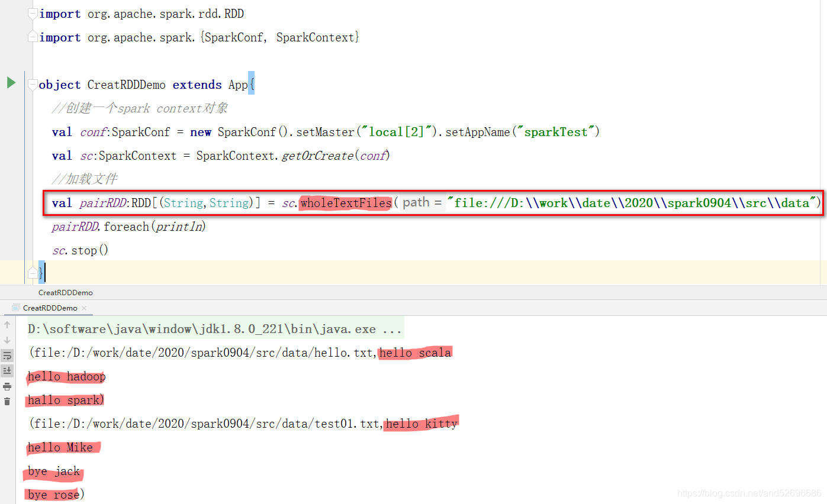Screen dimensions: 827x504
Task: Click 'extends App' in the declaration
Action: 210,85
